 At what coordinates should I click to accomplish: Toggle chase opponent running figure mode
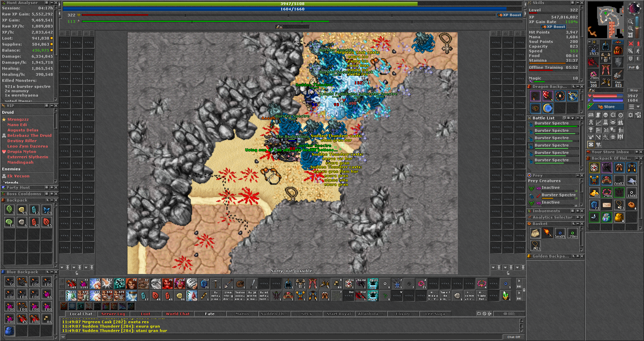point(638,51)
